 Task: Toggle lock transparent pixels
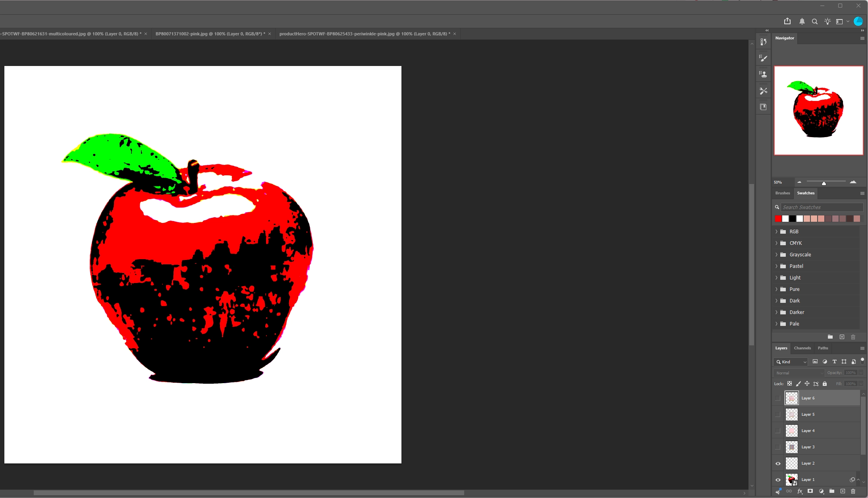pos(789,384)
